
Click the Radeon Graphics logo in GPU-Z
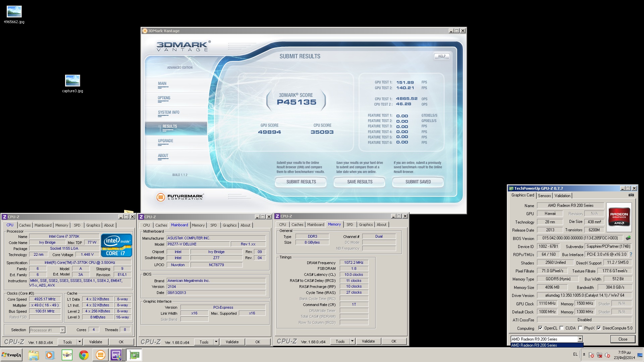click(x=619, y=218)
